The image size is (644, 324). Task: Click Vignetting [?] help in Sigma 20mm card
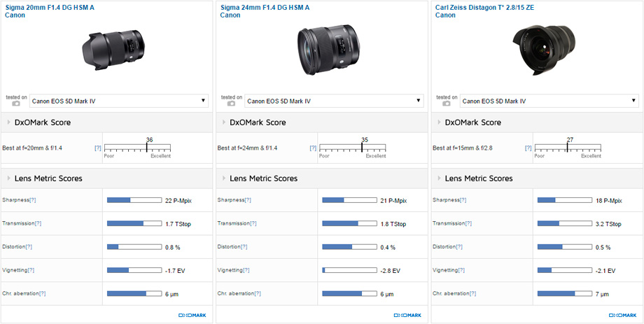click(x=31, y=270)
